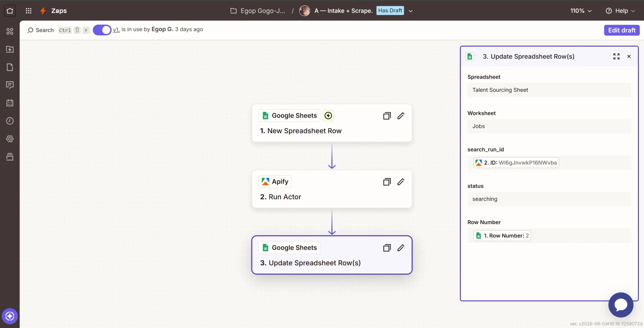The height and width of the screenshot is (328, 644).
Task: Edit step 1 New Spreadsheet Row with pencil
Action: (x=401, y=116)
